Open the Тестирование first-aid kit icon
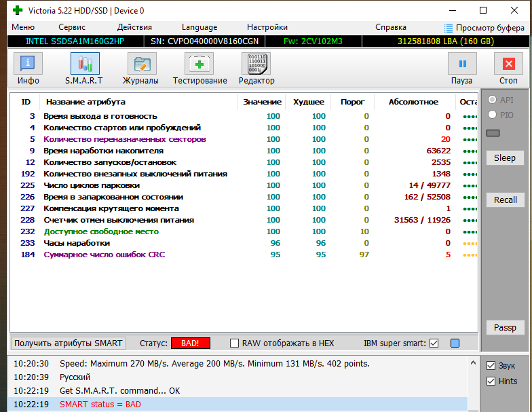This screenshot has height=412, width=532. click(199, 64)
